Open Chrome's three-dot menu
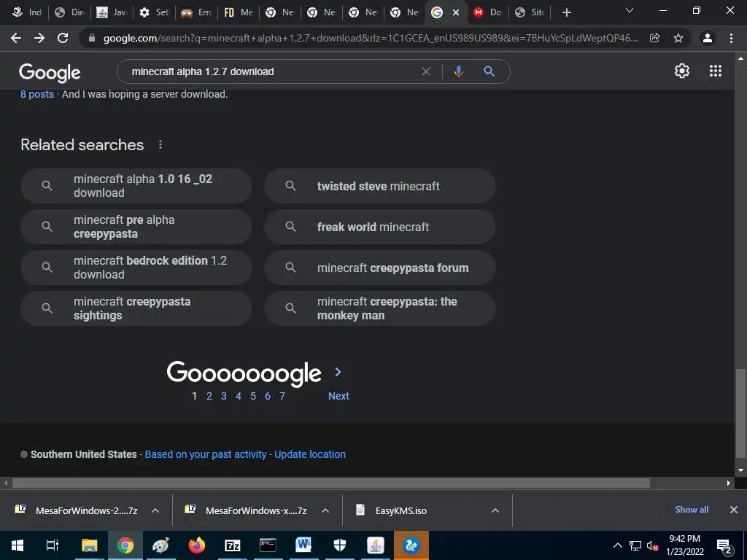Viewport: 747px width, 560px height. tap(731, 38)
